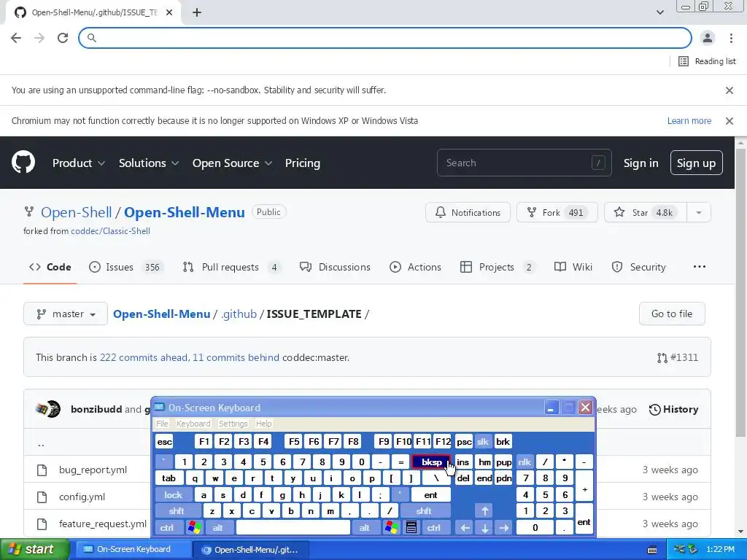The width and height of the screenshot is (747, 560).
Task: Open the Reading list
Action: 707,61
